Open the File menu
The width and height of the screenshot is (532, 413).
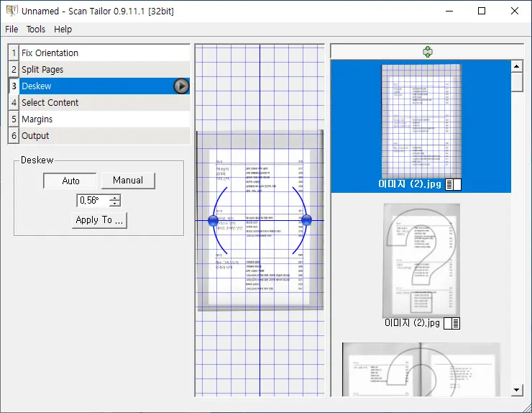[x=12, y=29]
